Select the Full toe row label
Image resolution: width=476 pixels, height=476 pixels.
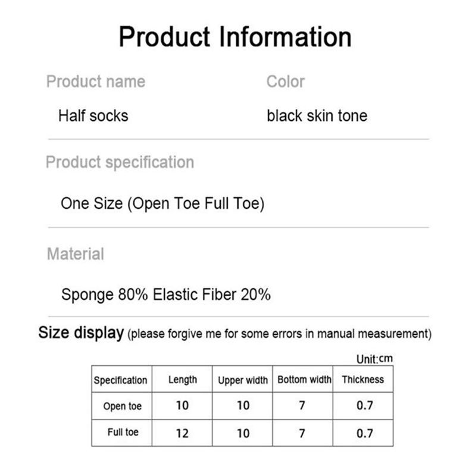point(124,433)
